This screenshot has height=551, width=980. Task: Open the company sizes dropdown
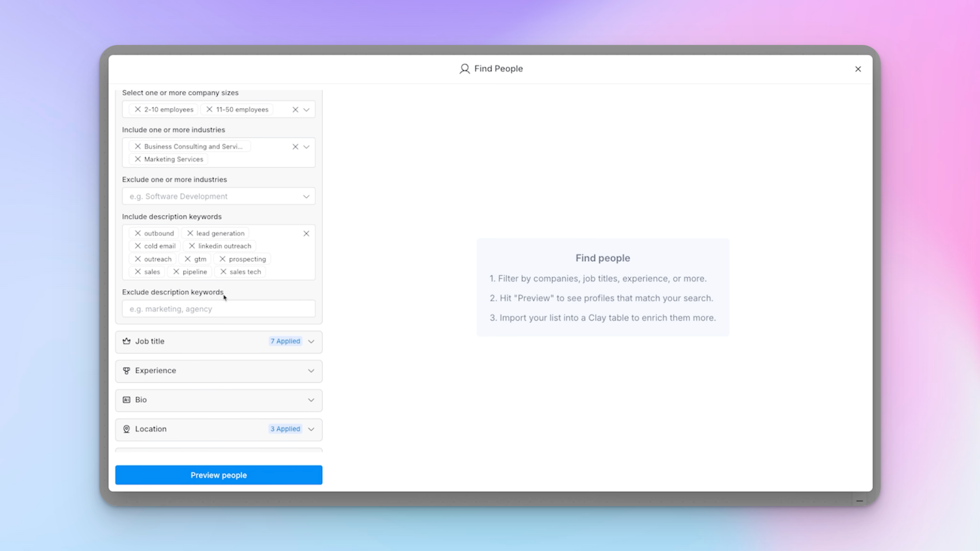pyautogui.click(x=306, y=110)
